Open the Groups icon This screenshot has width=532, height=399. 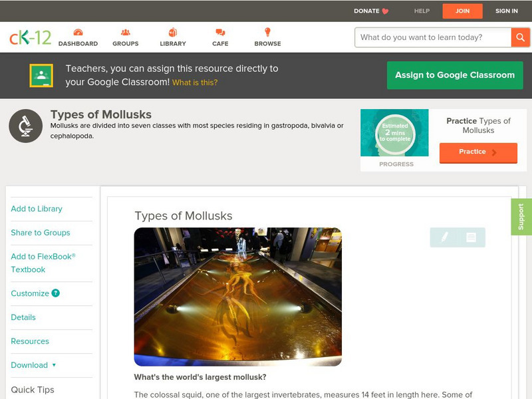point(125,33)
